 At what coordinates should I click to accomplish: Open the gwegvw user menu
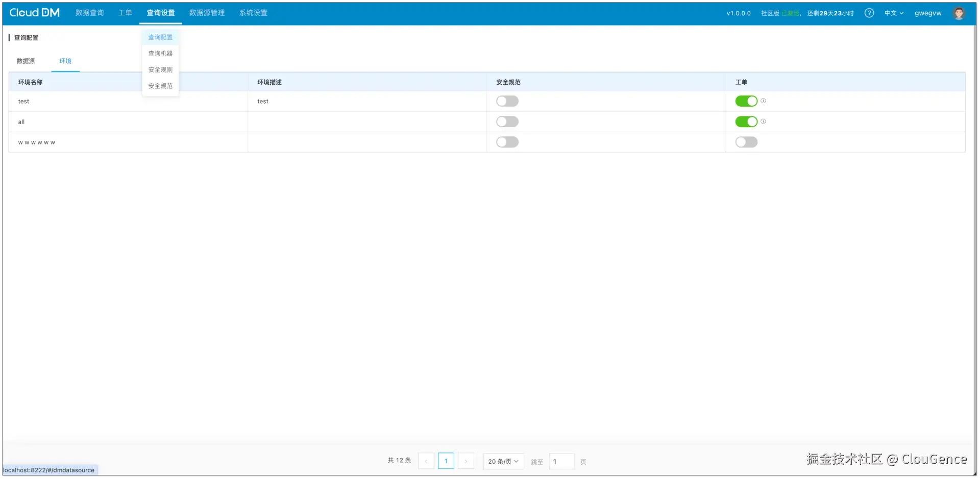coord(928,13)
